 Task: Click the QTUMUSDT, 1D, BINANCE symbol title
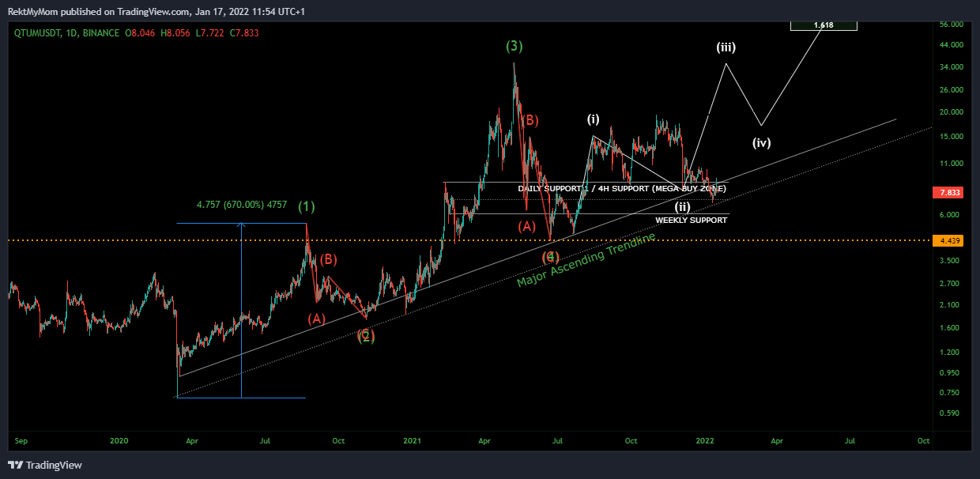click(x=65, y=33)
